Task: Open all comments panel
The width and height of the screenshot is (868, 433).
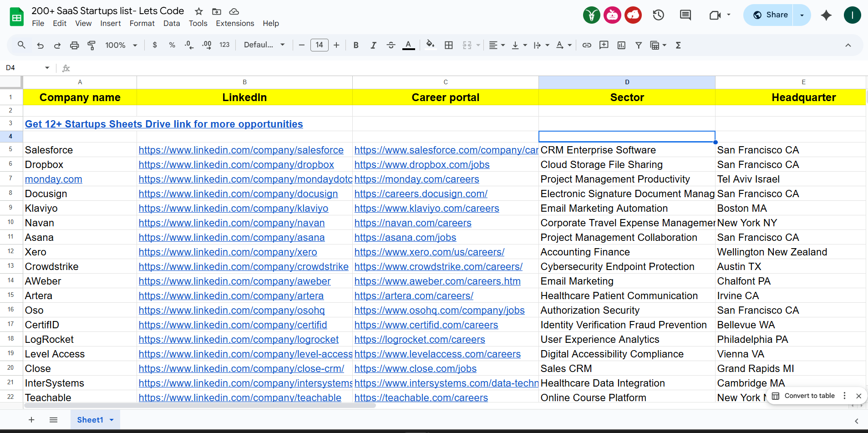Action: click(x=685, y=15)
